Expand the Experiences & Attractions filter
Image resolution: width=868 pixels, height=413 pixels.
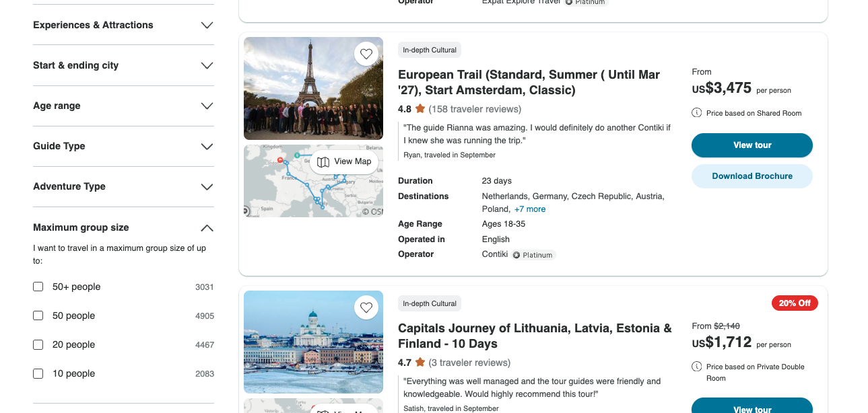click(123, 25)
